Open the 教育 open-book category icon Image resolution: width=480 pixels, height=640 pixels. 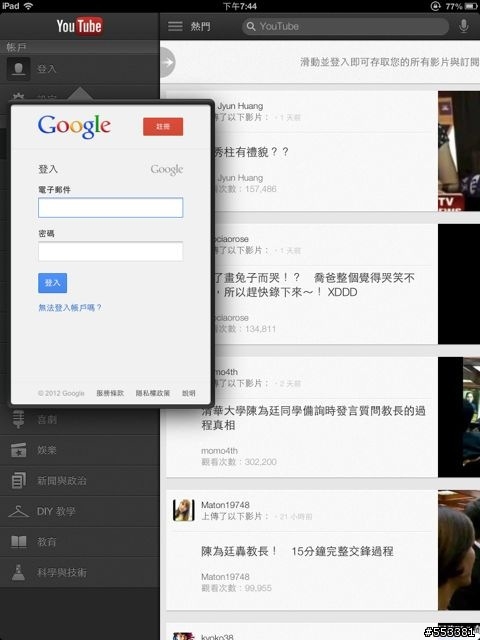tap(18, 542)
